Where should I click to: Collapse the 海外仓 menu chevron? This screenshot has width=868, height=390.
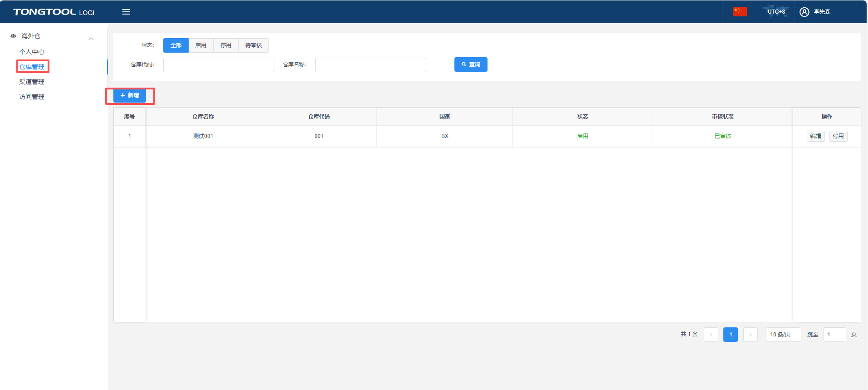click(91, 39)
